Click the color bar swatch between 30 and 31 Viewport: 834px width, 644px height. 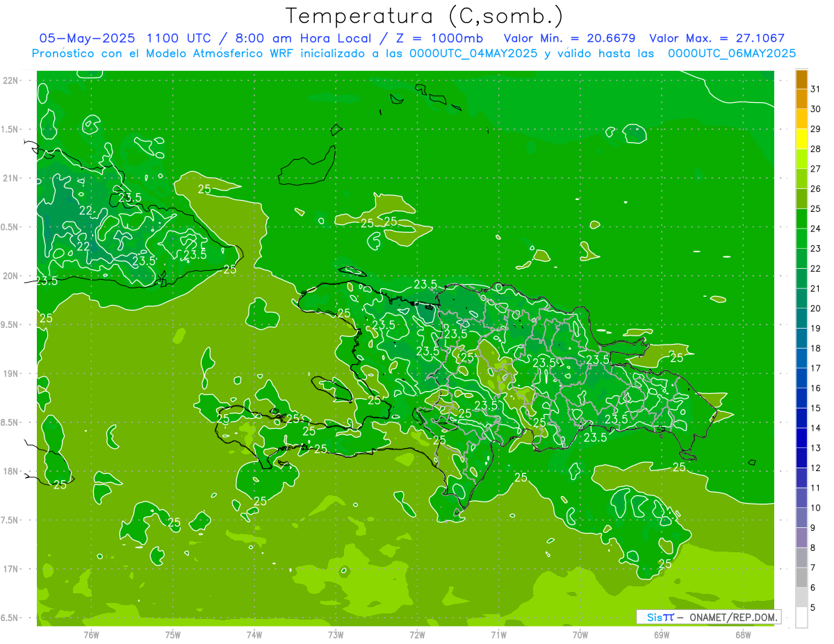click(x=801, y=99)
